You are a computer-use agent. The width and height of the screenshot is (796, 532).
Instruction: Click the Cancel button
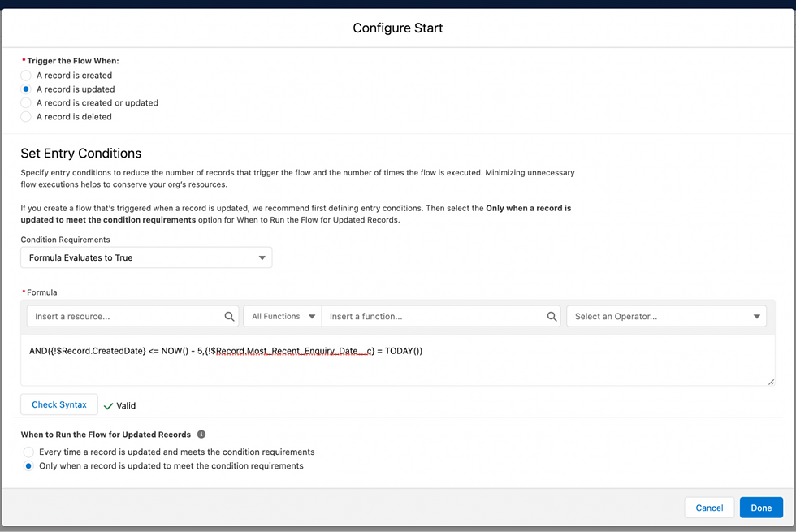coord(709,508)
